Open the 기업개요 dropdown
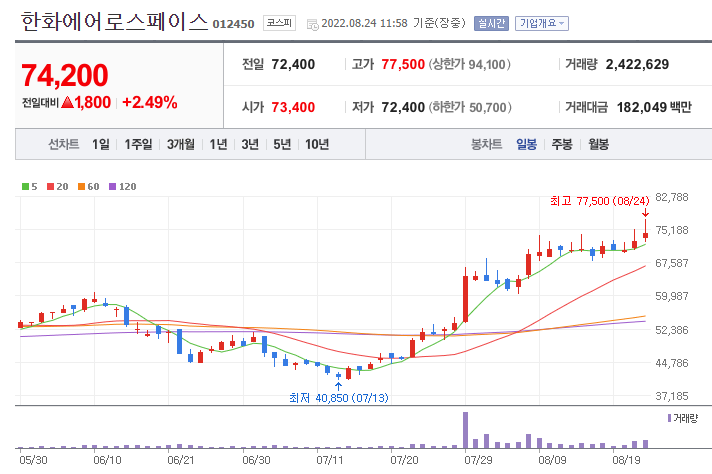 pyautogui.click(x=542, y=23)
